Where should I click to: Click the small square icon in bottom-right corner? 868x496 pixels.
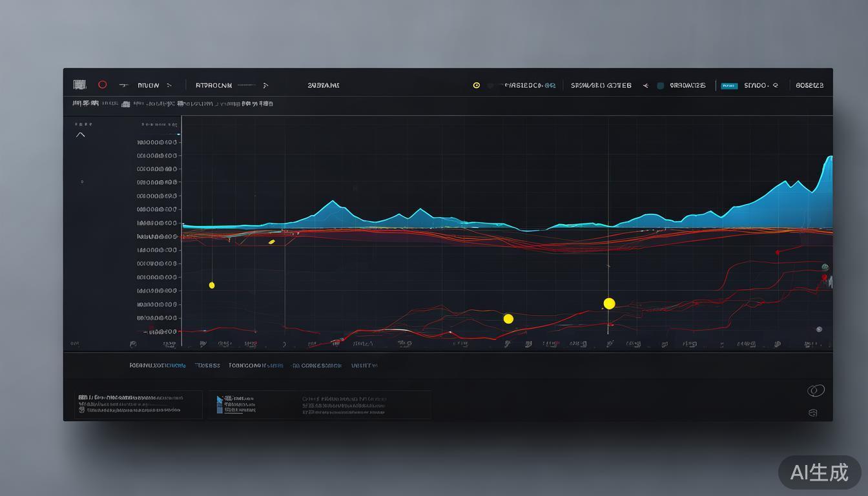click(813, 413)
